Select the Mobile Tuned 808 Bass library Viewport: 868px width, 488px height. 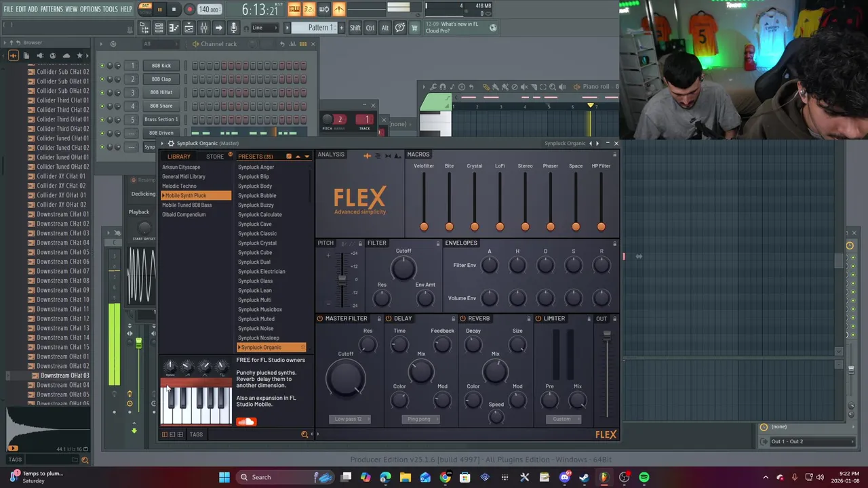coord(187,205)
